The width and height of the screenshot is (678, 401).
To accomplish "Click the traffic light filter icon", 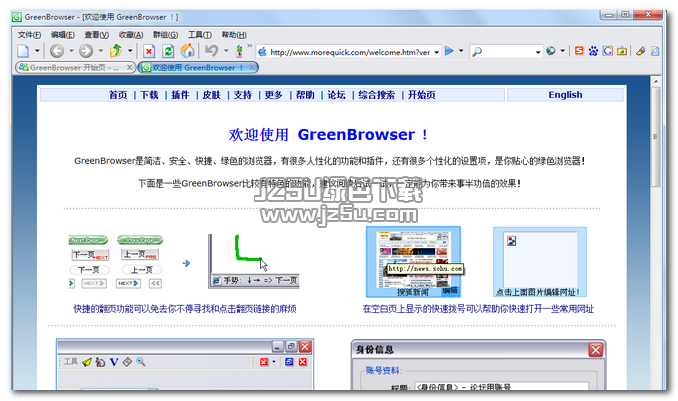I will 239,51.
